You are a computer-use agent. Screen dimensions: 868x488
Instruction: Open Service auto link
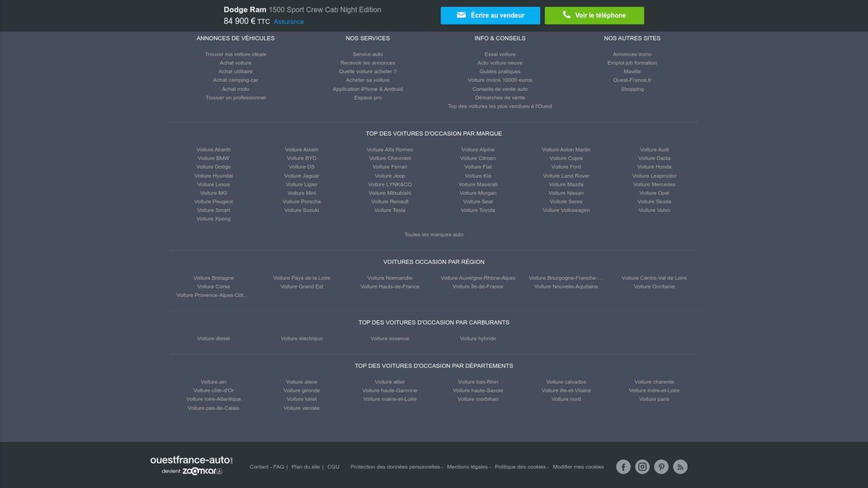(367, 54)
